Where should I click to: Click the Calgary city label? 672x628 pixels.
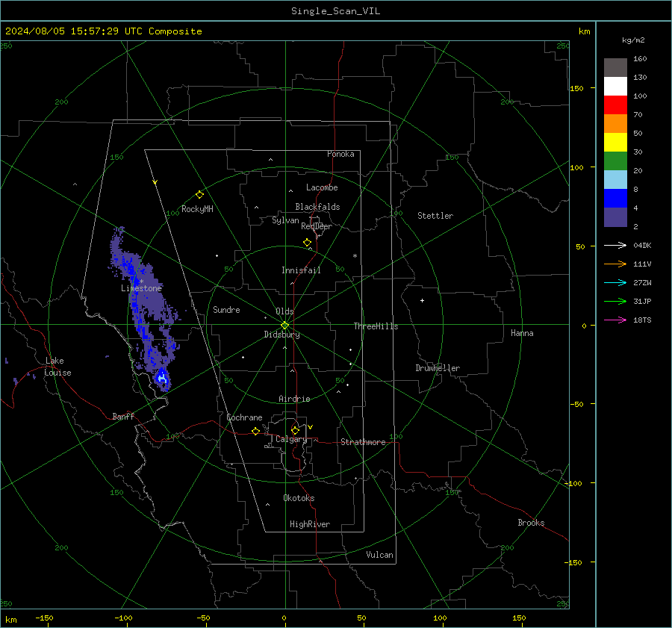click(x=291, y=439)
